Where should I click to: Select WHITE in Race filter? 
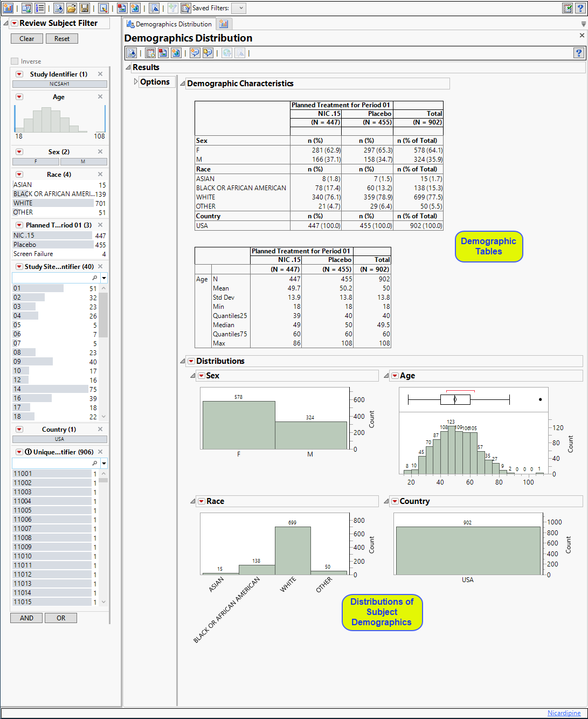tap(59, 203)
